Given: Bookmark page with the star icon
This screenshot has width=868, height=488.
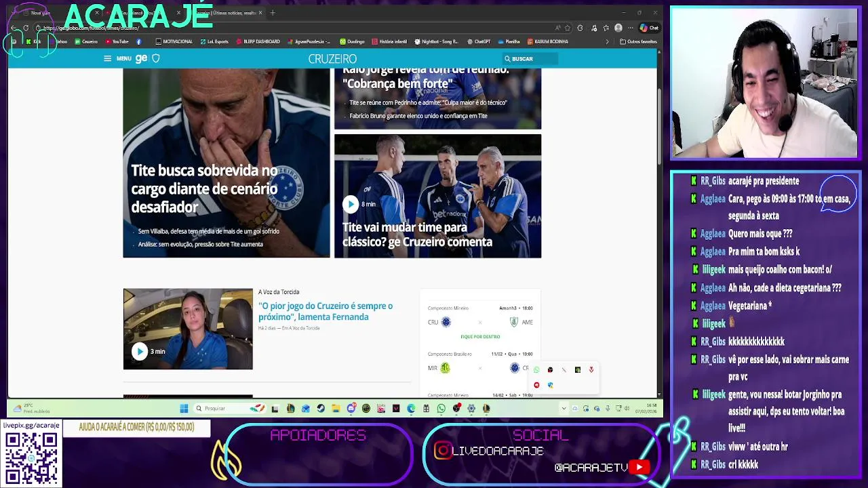Looking at the screenshot, I should [x=568, y=28].
